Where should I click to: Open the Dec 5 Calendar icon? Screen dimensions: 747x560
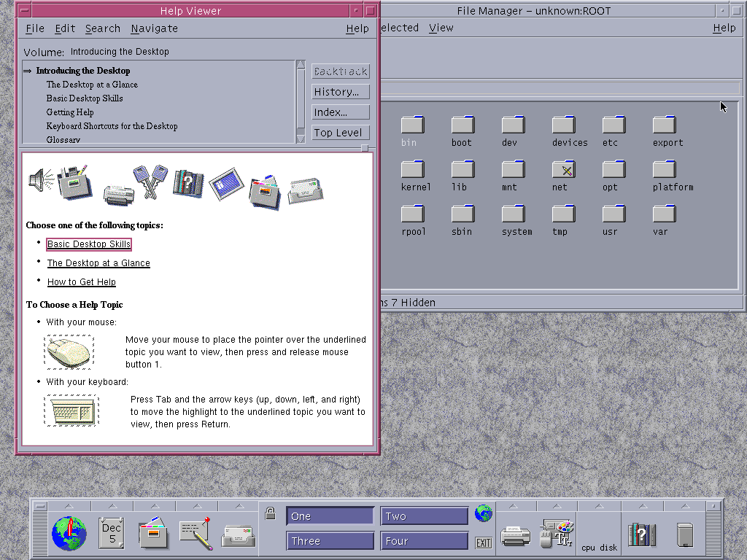pos(111,533)
